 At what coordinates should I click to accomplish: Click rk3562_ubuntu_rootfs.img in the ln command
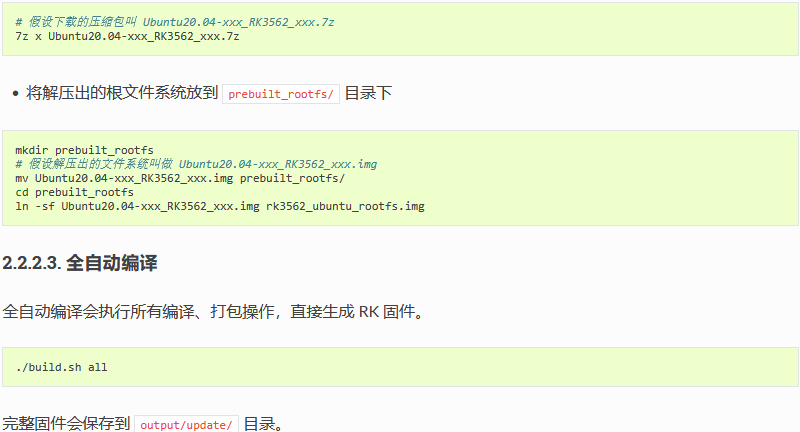click(345, 206)
